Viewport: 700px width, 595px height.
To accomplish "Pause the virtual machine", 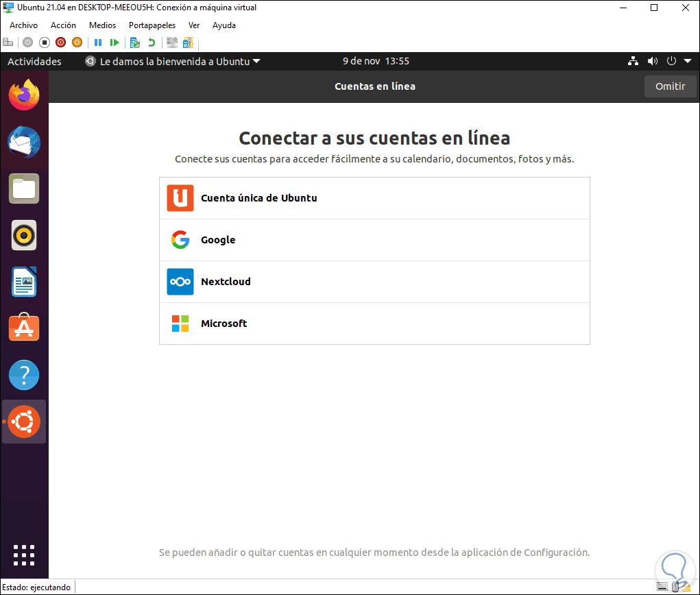I will 98,42.
